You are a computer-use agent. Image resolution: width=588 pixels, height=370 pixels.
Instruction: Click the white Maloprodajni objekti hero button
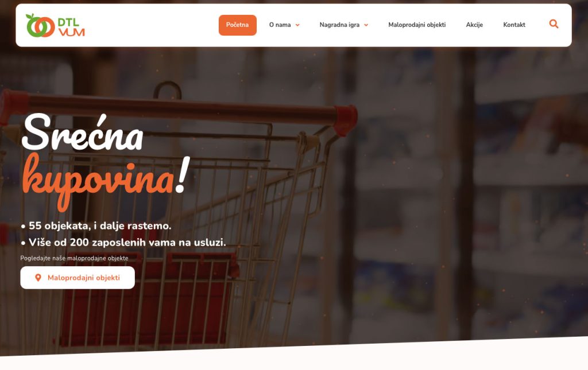[x=78, y=278]
